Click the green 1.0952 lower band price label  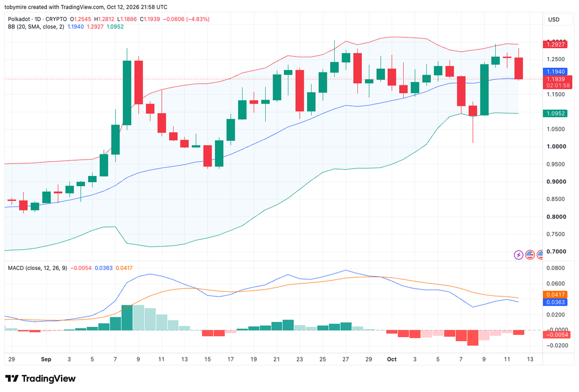tap(555, 114)
